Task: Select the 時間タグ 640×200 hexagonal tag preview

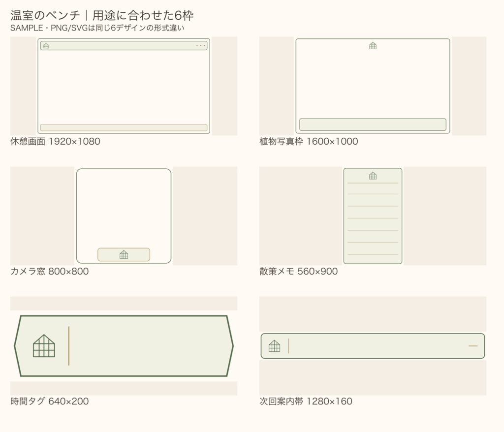Action: 124,346
